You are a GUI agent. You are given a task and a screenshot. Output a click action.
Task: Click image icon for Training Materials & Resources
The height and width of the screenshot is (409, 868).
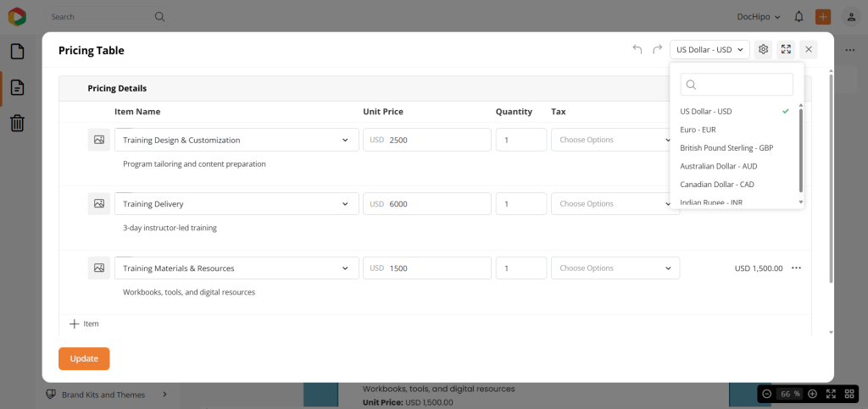pyautogui.click(x=99, y=268)
